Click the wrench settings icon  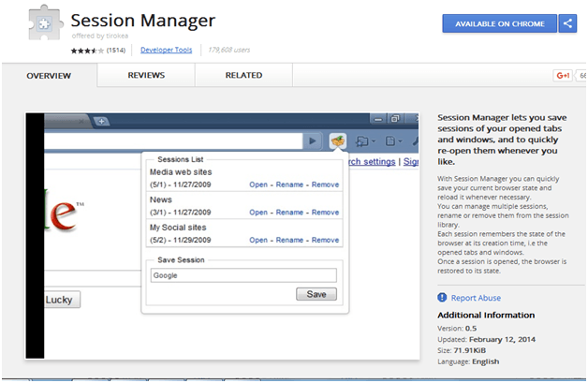coord(415,141)
